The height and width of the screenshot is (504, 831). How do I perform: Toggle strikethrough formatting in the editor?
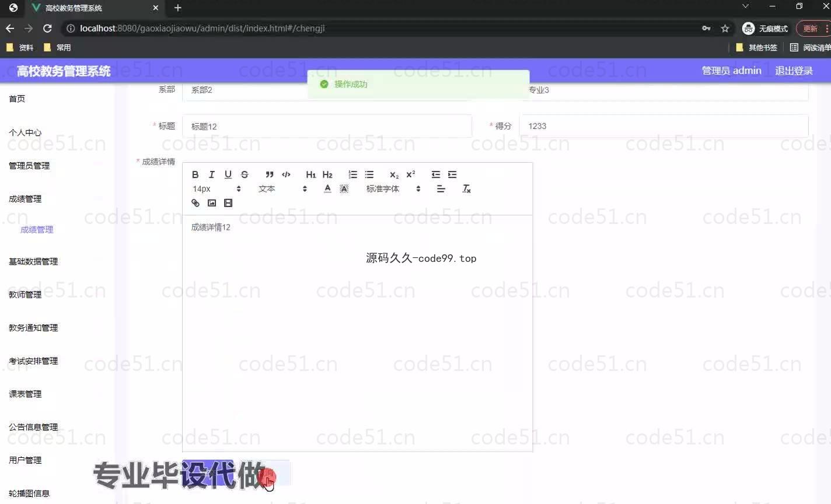[x=245, y=174]
